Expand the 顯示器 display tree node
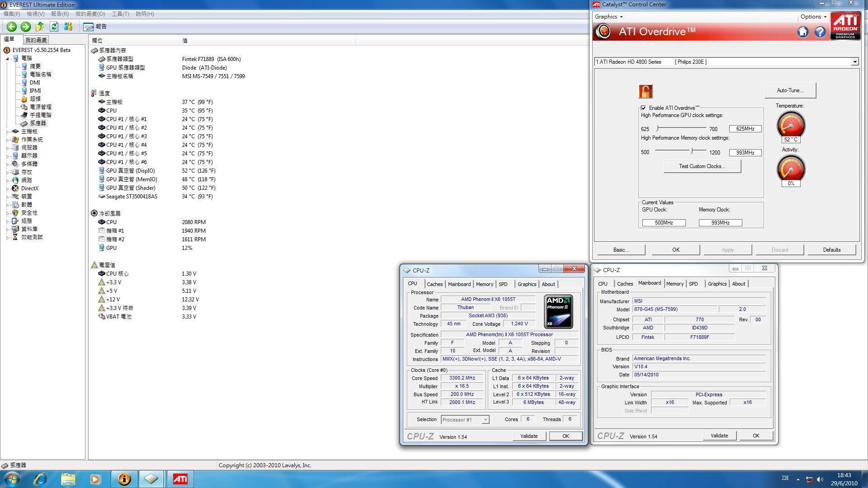The image size is (868, 488). [8, 156]
